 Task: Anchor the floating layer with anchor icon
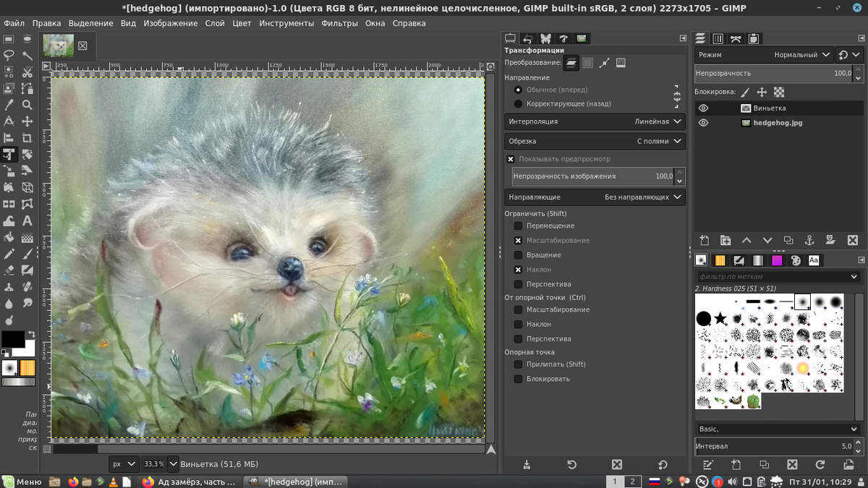810,241
